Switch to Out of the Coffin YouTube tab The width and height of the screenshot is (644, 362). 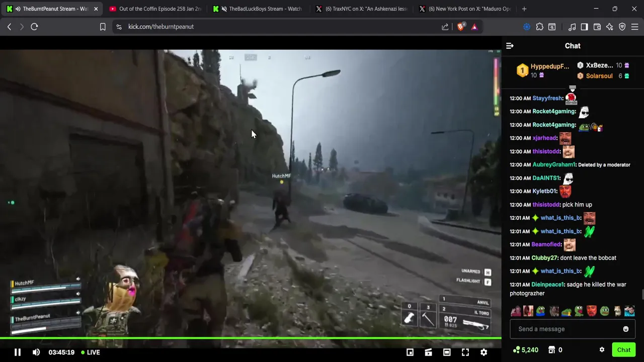pos(155,9)
